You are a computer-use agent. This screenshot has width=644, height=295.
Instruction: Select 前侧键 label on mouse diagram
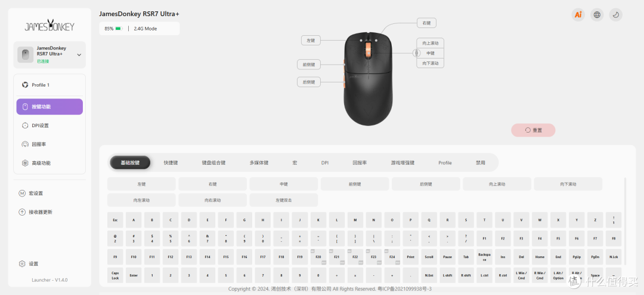pyautogui.click(x=309, y=64)
